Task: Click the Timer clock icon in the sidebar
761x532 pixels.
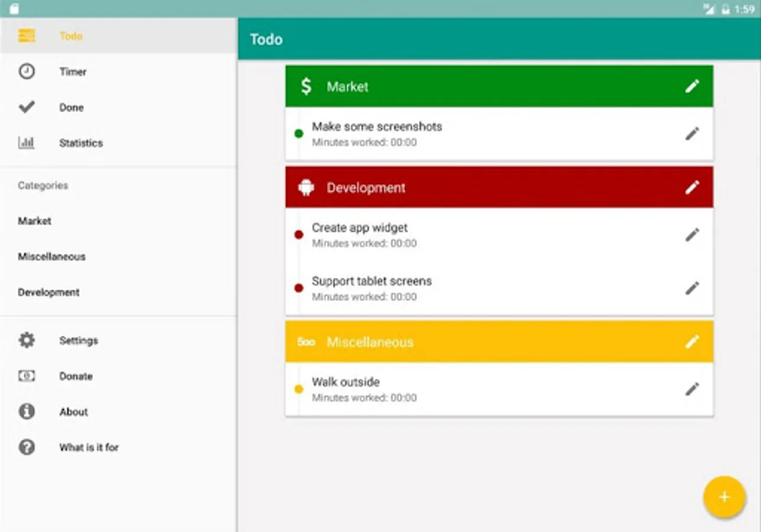Action: pyautogui.click(x=27, y=72)
